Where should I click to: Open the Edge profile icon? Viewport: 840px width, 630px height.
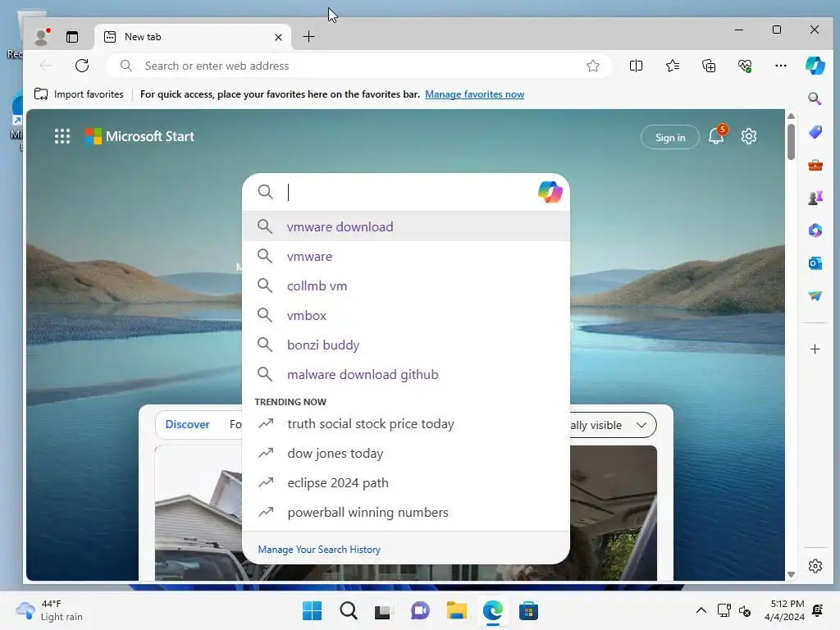tap(41, 36)
